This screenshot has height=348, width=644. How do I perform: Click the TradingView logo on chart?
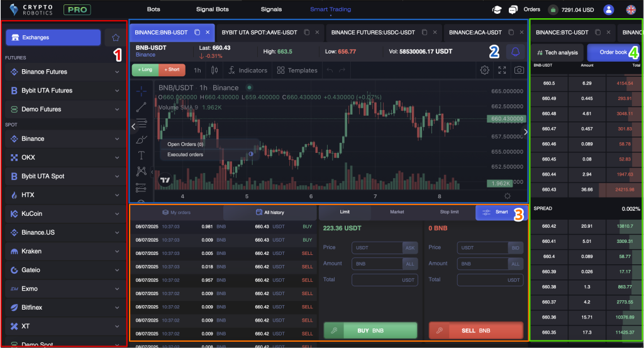165,180
